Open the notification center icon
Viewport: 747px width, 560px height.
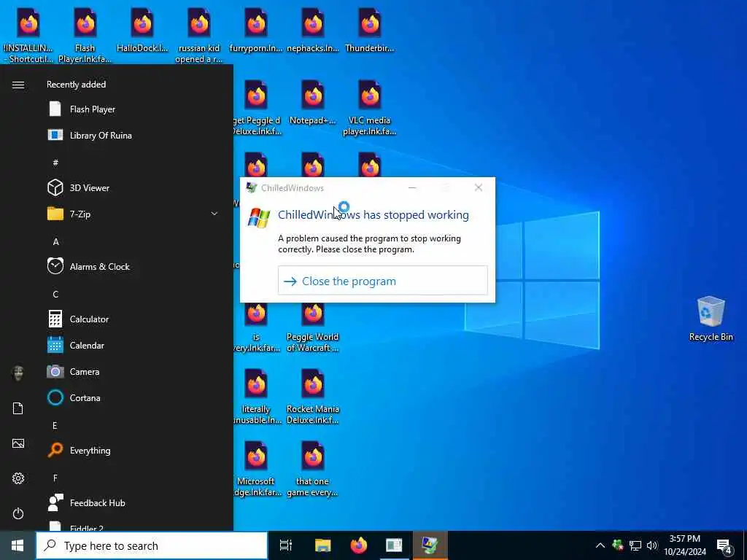724,546
